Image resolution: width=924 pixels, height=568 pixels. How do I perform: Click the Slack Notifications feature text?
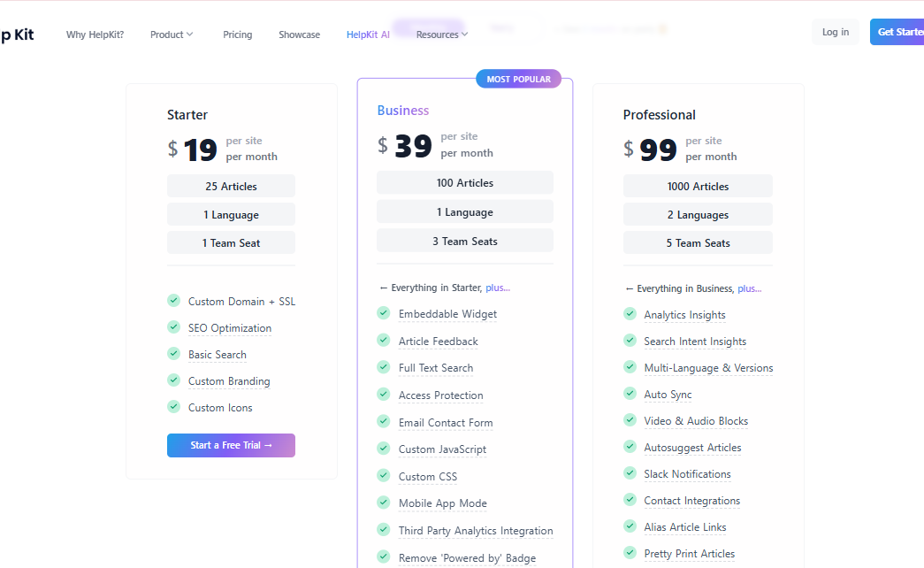(687, 474)
